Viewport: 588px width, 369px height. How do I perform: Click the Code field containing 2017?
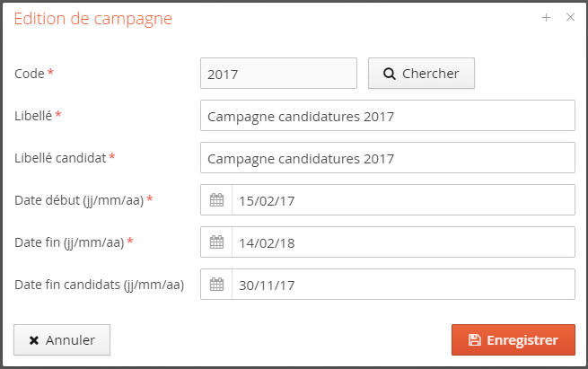click(278, 74)
